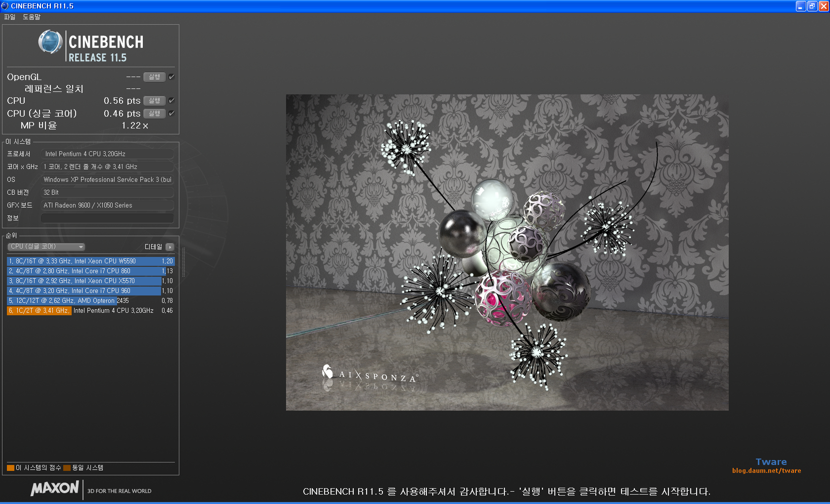
Task: Click the 코어 x GHz field value
Action: tap(107, 167)
